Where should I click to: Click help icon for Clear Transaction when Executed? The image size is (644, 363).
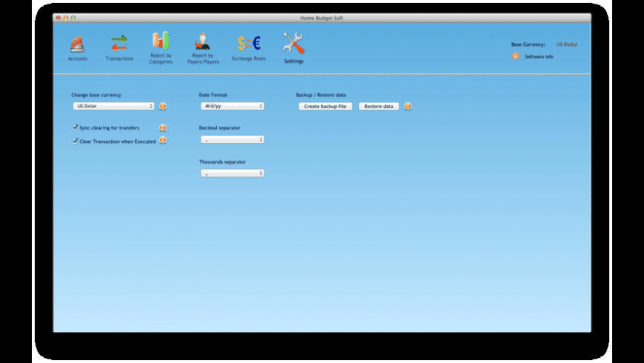click(163, 140)
